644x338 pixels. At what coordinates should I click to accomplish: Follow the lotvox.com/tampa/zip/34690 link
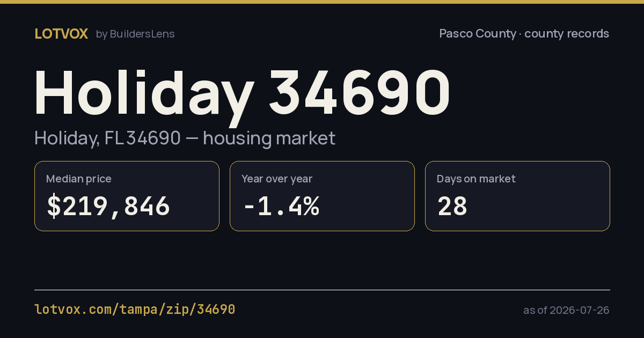135,310
